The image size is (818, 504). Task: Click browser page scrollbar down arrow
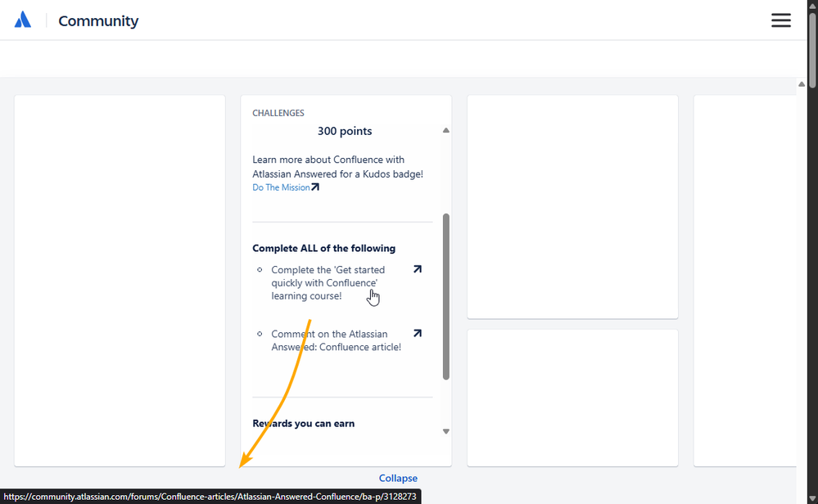pos(812,499)
